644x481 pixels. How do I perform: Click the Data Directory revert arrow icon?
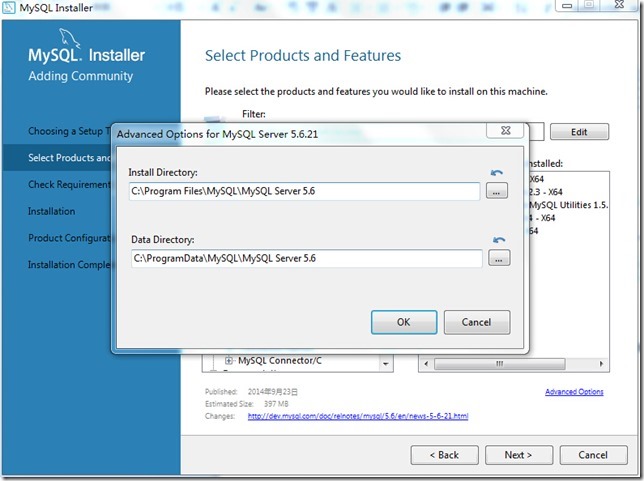point(497,240)
